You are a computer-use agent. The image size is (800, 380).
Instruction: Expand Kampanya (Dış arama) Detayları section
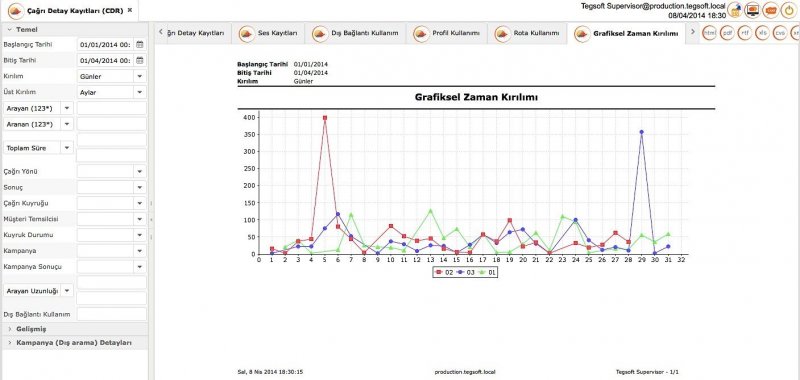tap(74, 343)
